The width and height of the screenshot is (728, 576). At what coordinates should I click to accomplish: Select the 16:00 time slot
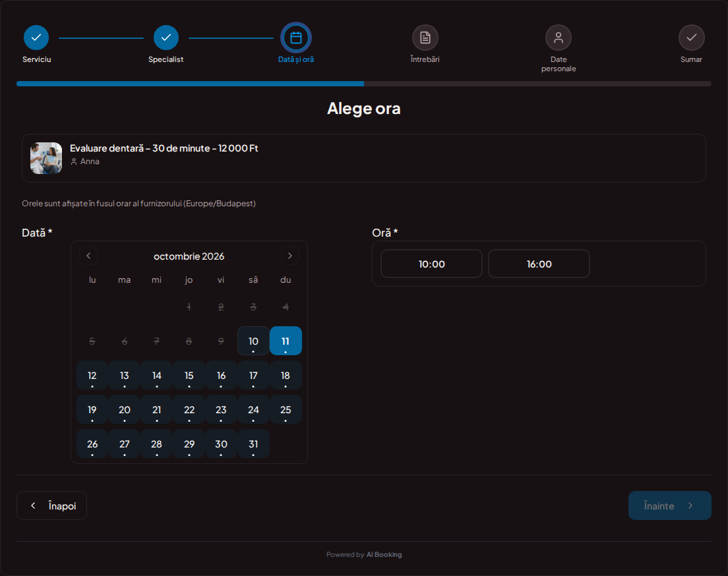point(539,264)
